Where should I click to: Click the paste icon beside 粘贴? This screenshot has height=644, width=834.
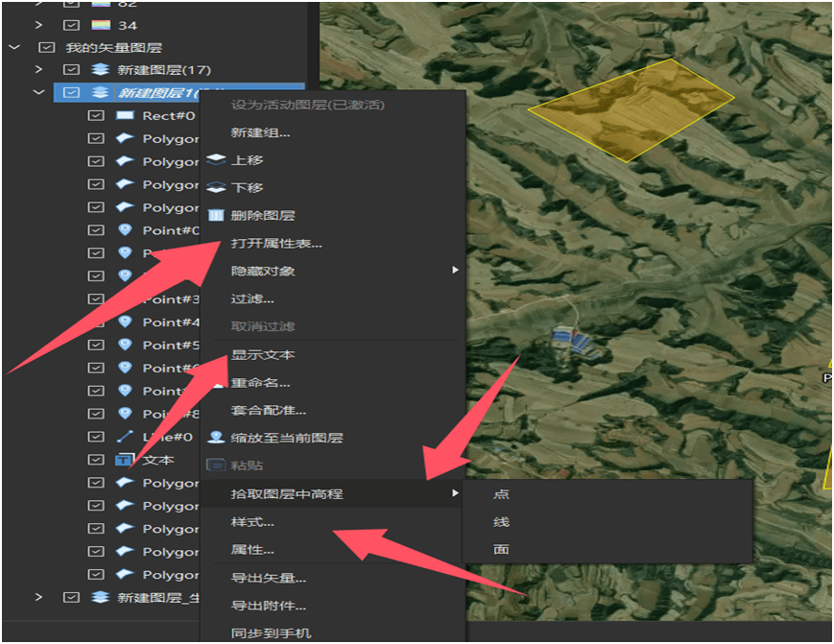point(216,465)
